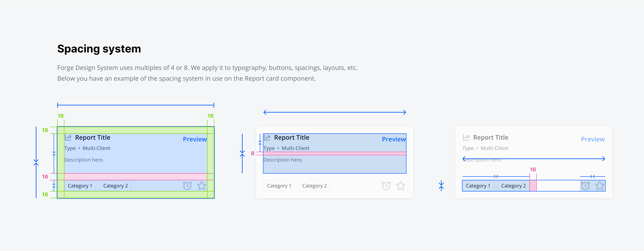
Task: Select the Category 1 chip in the green-padded card
Action: [80, 186]
